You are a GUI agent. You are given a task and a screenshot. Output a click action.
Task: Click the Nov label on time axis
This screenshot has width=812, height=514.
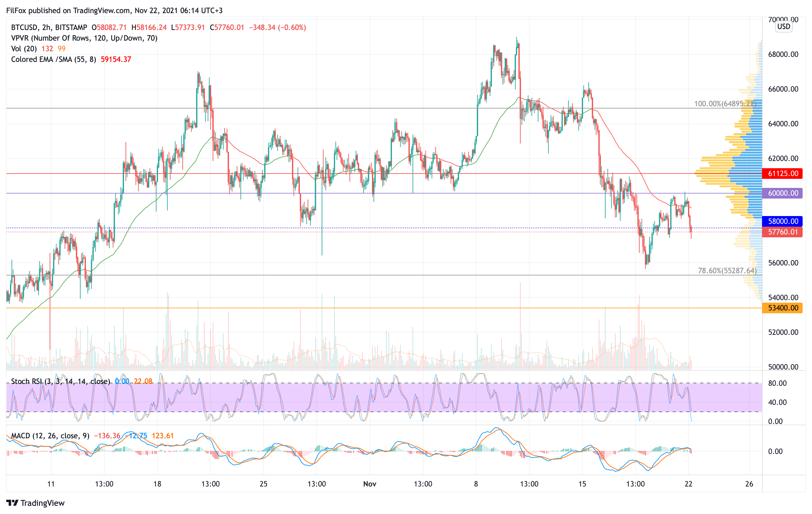pos(369,484)
